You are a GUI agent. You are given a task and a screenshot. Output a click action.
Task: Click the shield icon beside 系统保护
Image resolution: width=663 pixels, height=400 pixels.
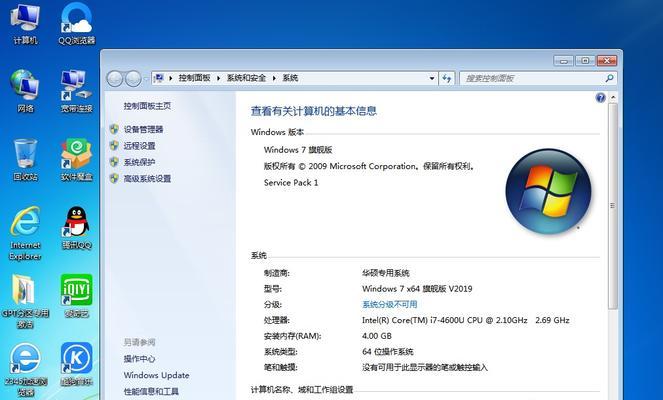[114, 162]
